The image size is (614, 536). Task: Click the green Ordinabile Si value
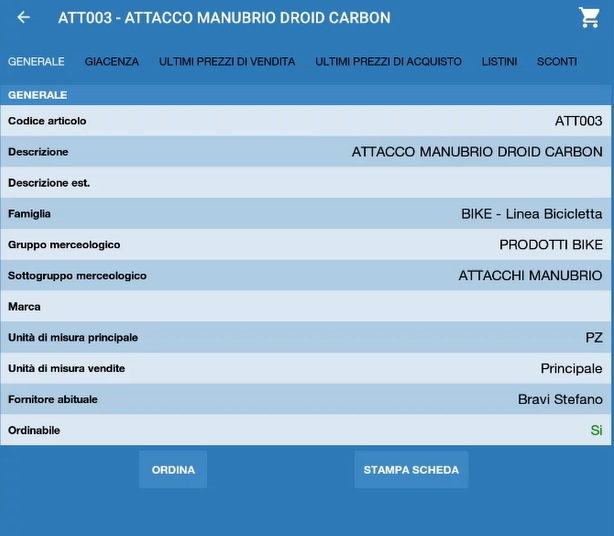click(x=596, y=431)
